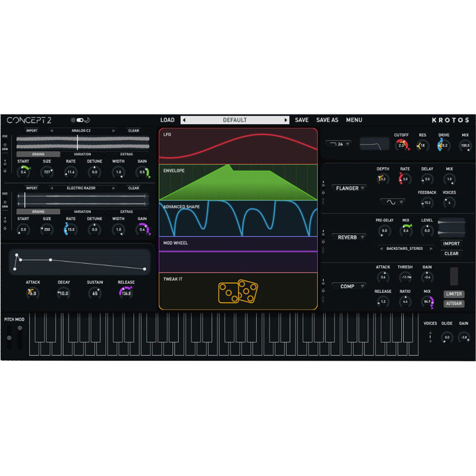Click the previous preset arrow beside DEFAULT

coord(184,120)
